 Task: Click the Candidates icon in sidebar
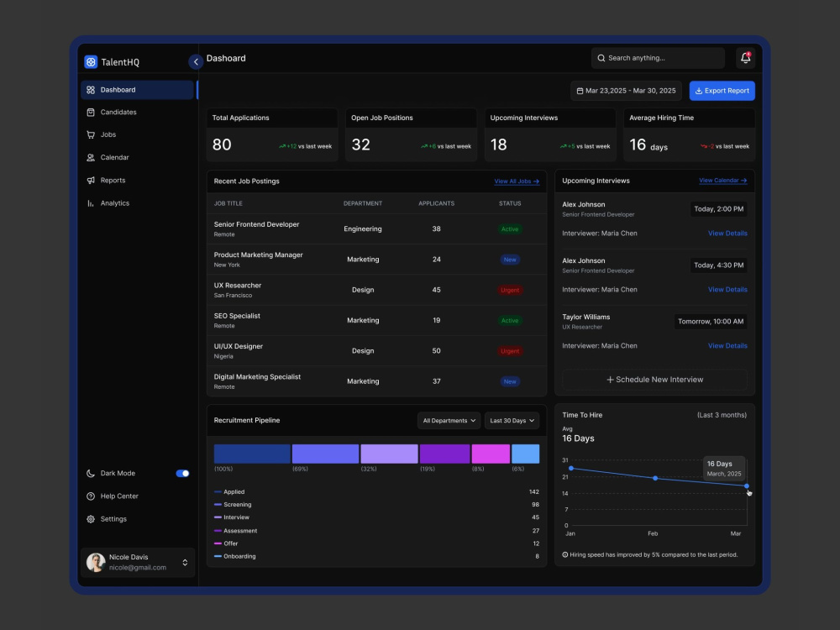91,113
